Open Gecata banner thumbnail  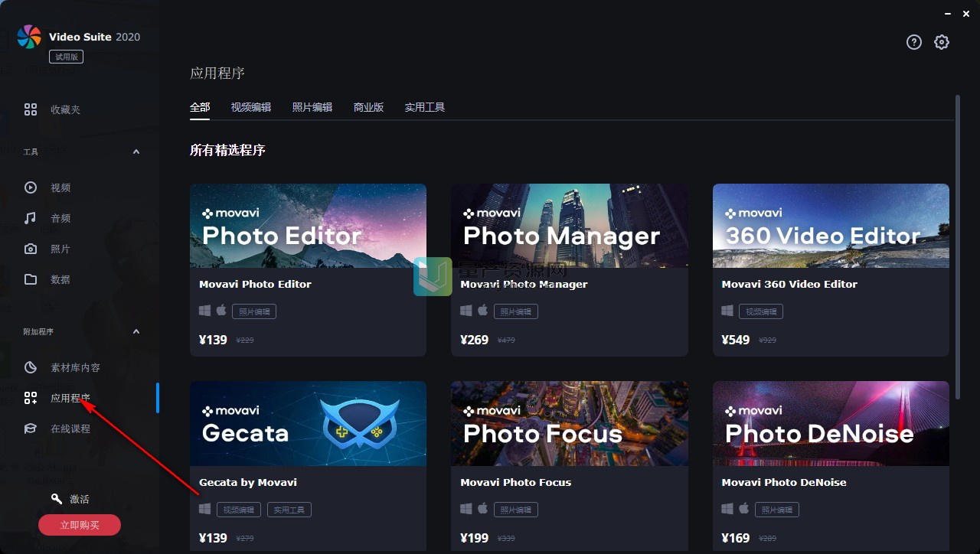[x=308, y=424]
